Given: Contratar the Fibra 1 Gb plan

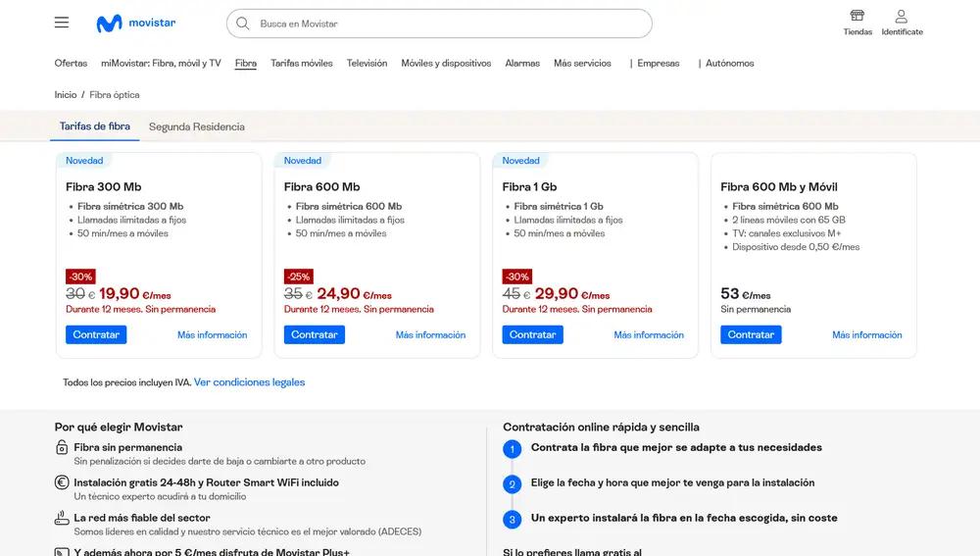Looking at the screenshot, I should click(x=532, y=334).
